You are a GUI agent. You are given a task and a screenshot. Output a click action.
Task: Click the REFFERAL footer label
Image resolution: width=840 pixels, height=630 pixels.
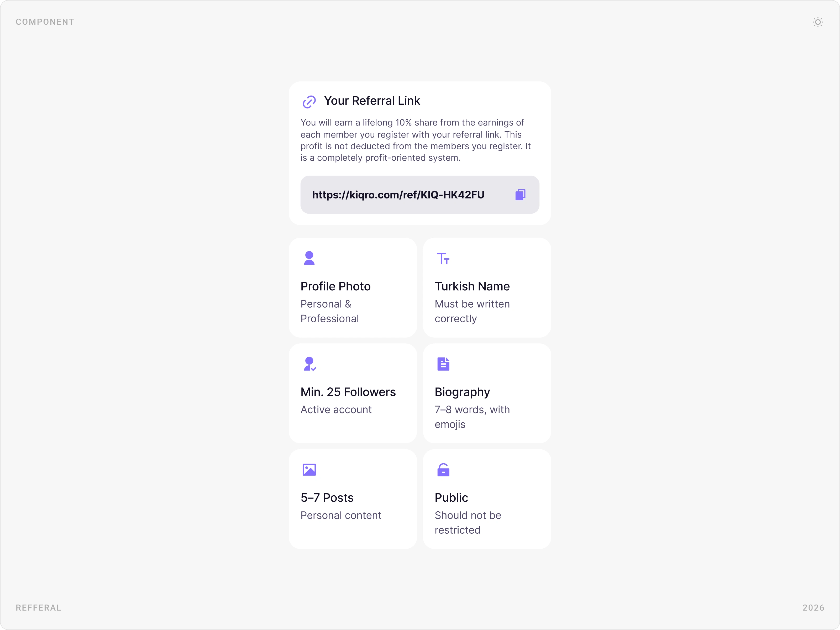(38, 608)
